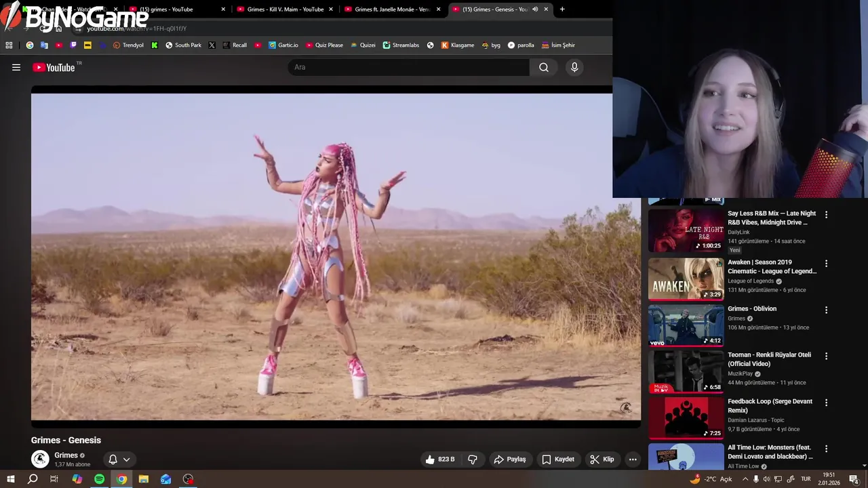
Task: Start voice search with microphone icon
Action: coord(574,67)
